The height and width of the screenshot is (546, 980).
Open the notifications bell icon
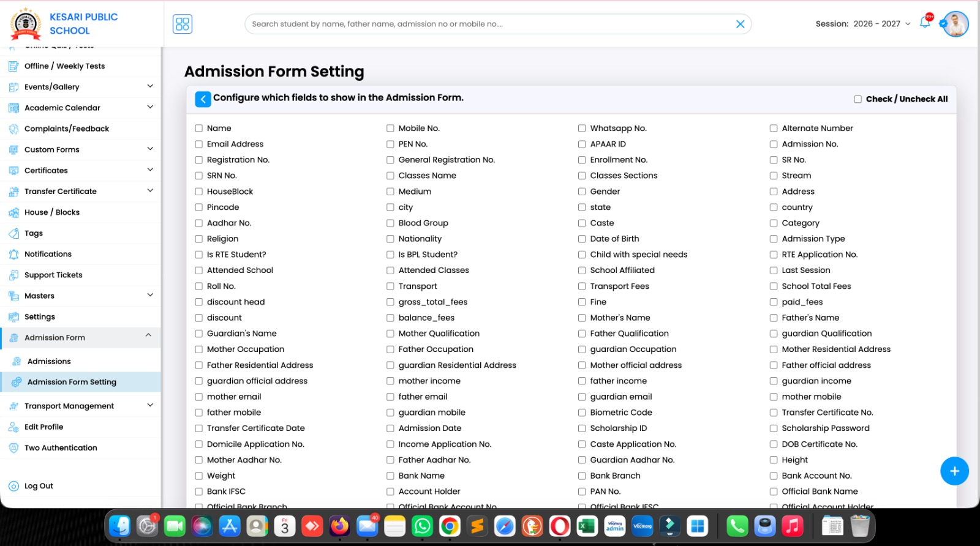tap(925, 23)
